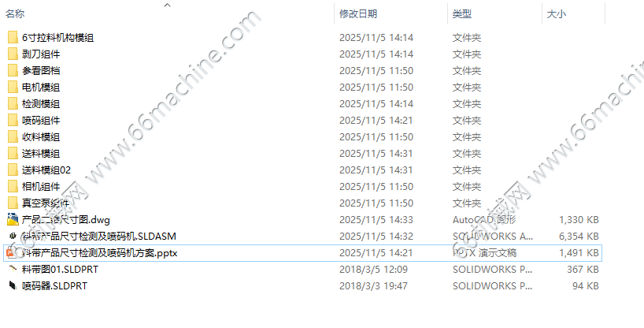The width and height of the screenshot is (644, 328).
Task: Click the AutoCAD icon of 产品二维尺寸图.dwg
Action: tap(13, 219)
